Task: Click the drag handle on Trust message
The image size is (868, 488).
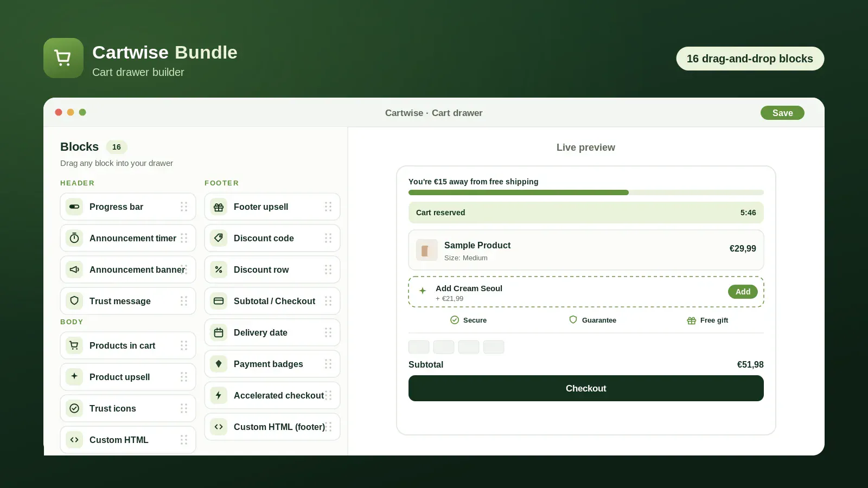Action: click(184, 301)
